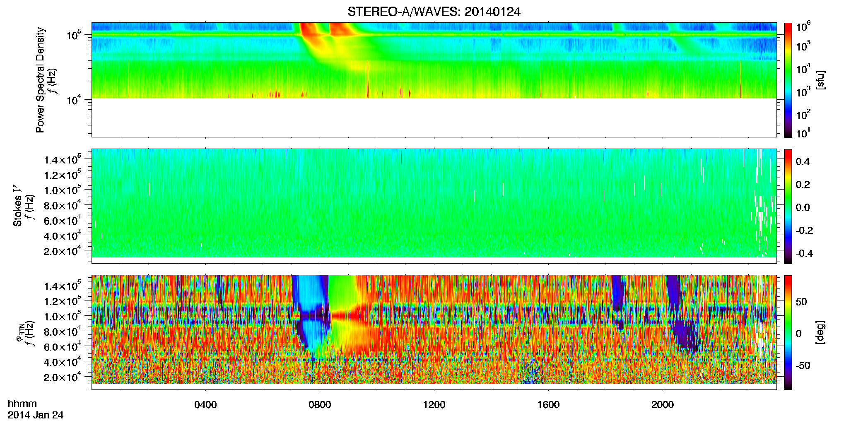This screenshot has width=868, height=447.
Task: Click the 1600 time tick label
Action: point(548,405)
